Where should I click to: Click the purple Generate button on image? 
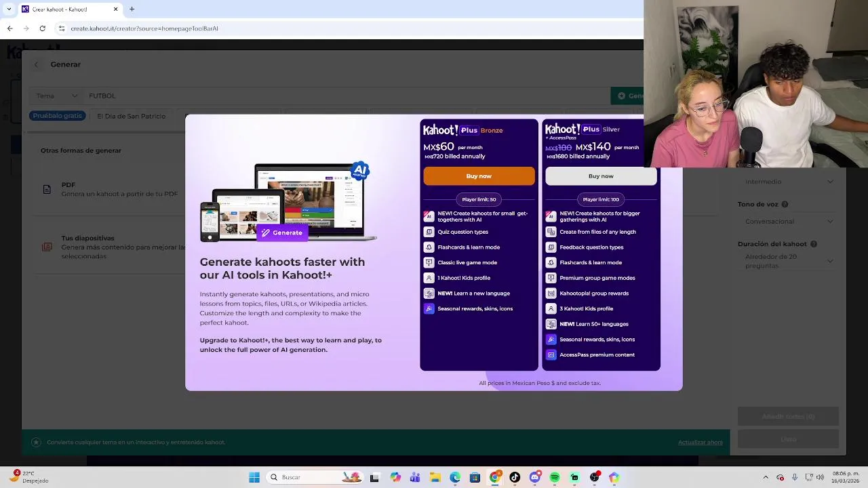pyautogui.click(x=282, y=232)
